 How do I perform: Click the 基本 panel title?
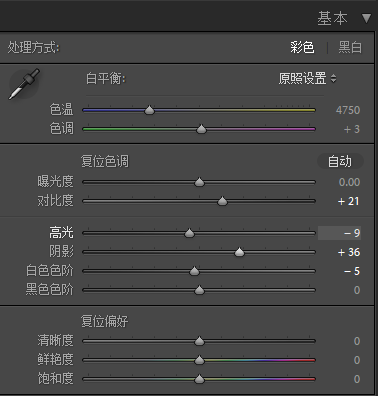(x=332, y=18)
